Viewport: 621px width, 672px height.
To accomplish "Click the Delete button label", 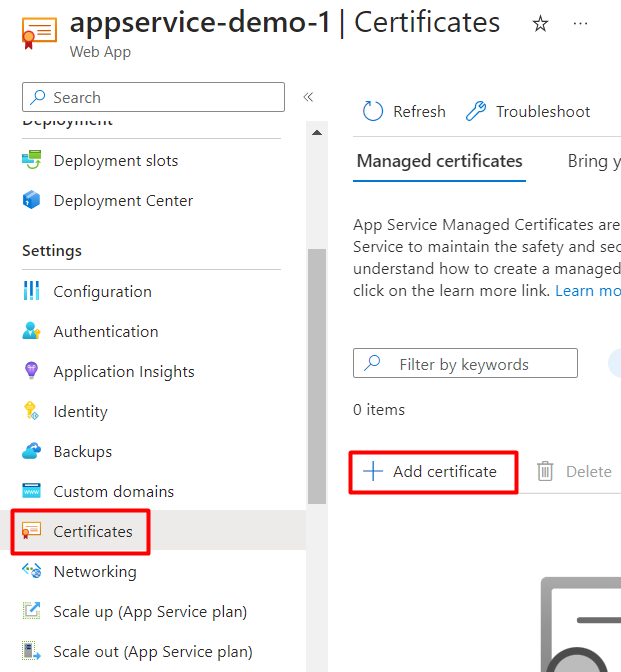I will pos(588,471).
